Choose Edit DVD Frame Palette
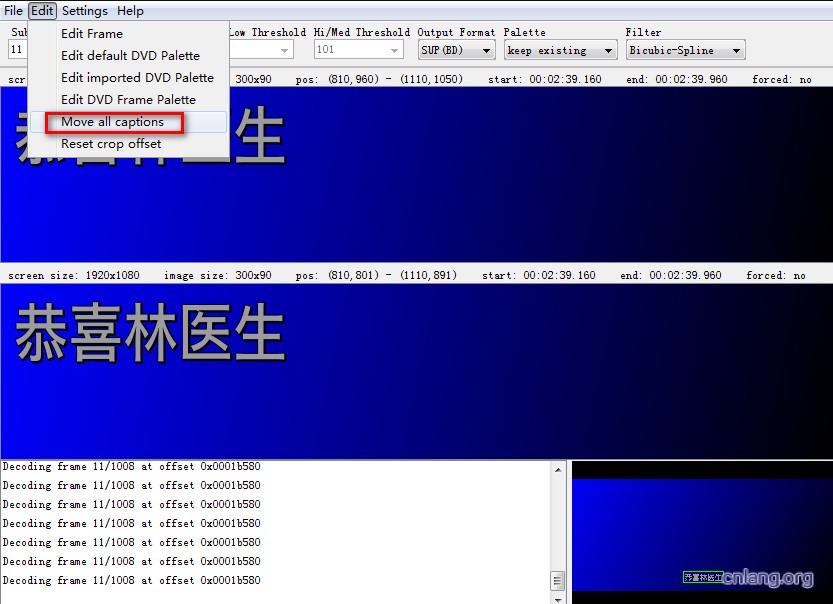Screen dimensions: 833x604 (x=128, y=99)
